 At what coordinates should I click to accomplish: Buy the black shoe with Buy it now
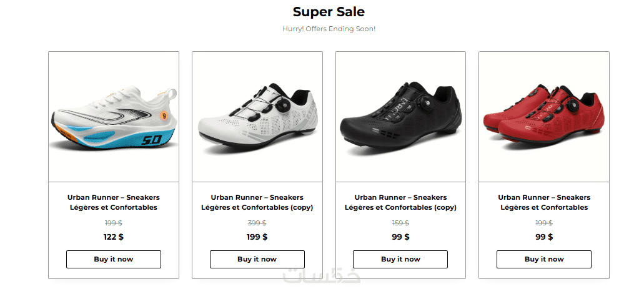(400, 259)
